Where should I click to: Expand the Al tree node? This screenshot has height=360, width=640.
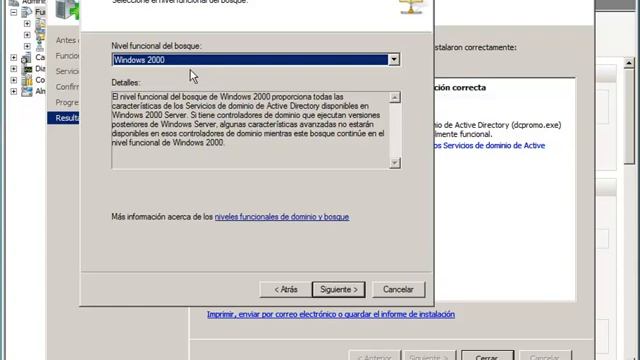(13, 91)
